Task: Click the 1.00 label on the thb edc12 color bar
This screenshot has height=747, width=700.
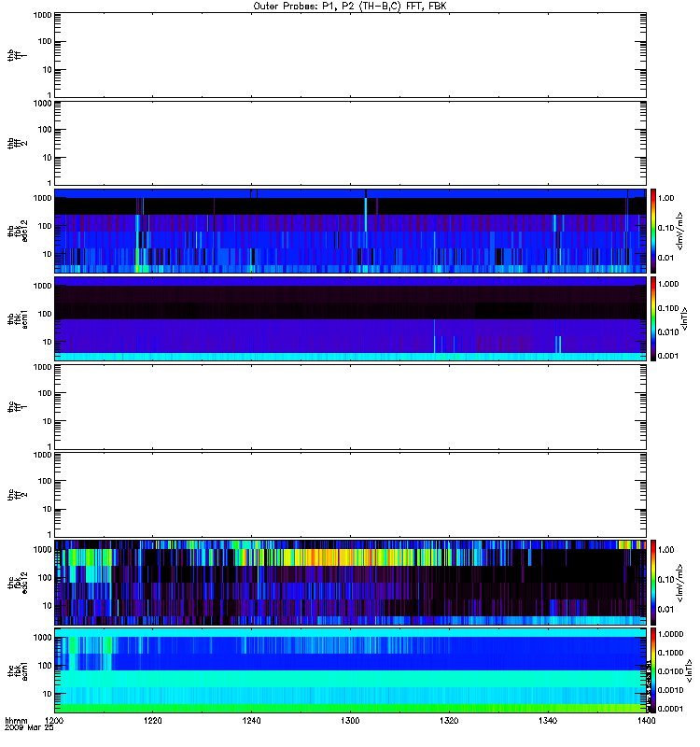Action: (x=666, y=198)
